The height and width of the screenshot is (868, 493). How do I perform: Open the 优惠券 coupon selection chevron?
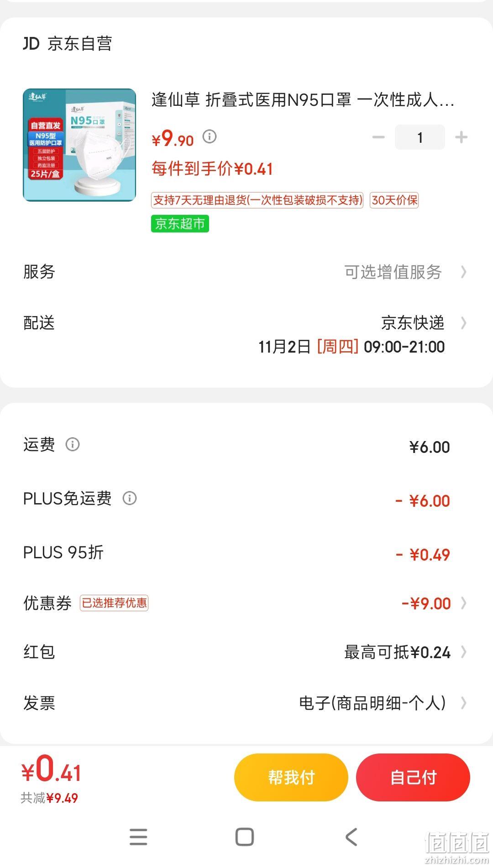(x=464, y=603)
